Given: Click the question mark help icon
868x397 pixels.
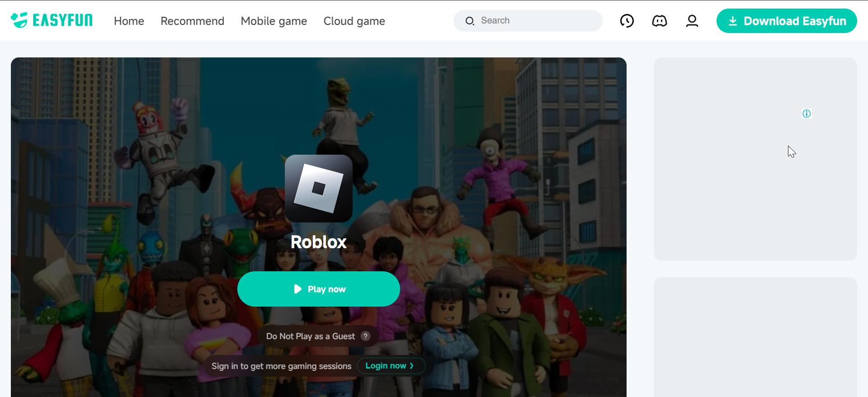Looking at the screenshot, I should coord(366,336).
